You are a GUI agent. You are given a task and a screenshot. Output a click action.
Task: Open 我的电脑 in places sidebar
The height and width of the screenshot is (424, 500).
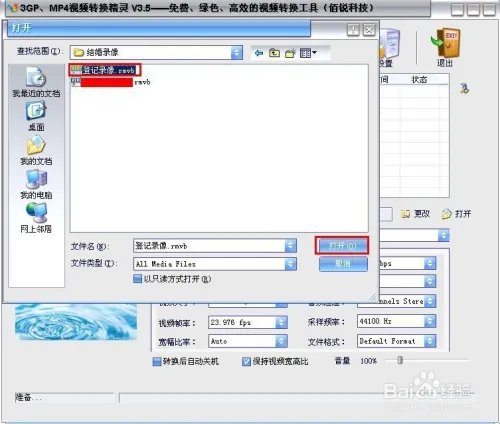tap(36, 184)
